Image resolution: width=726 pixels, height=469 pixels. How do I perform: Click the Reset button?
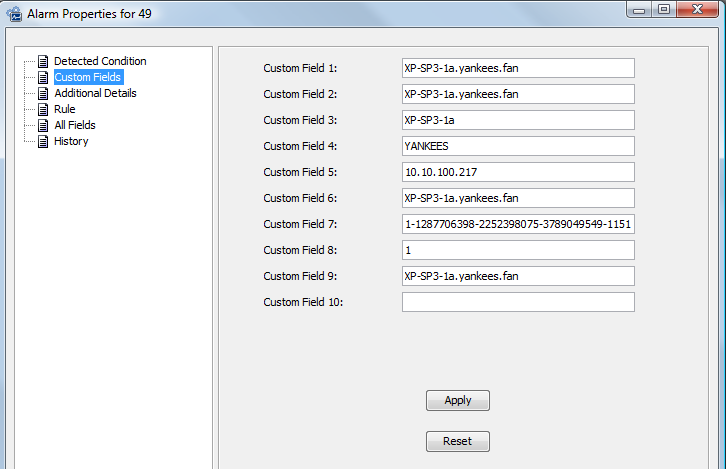click(458, 441)
